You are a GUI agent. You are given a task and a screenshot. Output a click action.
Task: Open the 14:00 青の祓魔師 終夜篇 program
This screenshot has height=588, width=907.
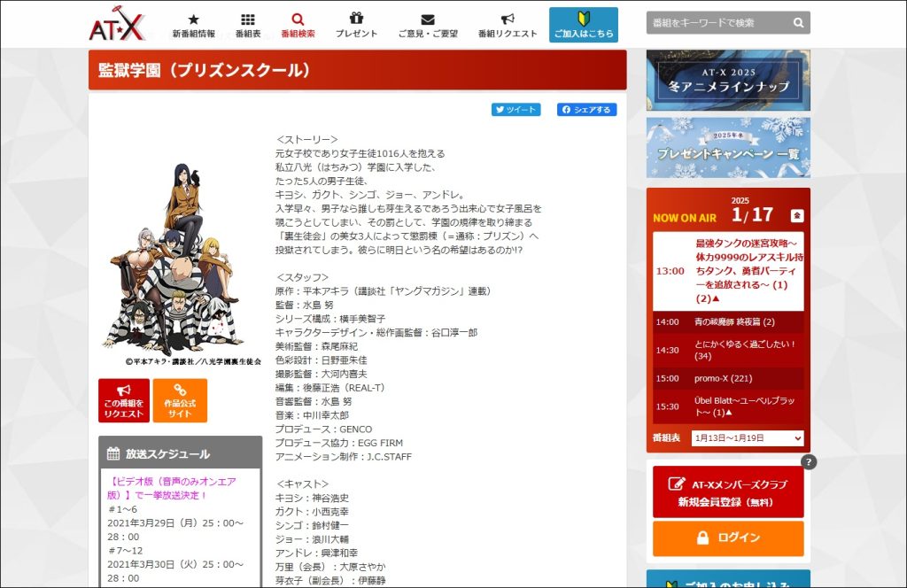pyautogui.click(x=728, y=322)
